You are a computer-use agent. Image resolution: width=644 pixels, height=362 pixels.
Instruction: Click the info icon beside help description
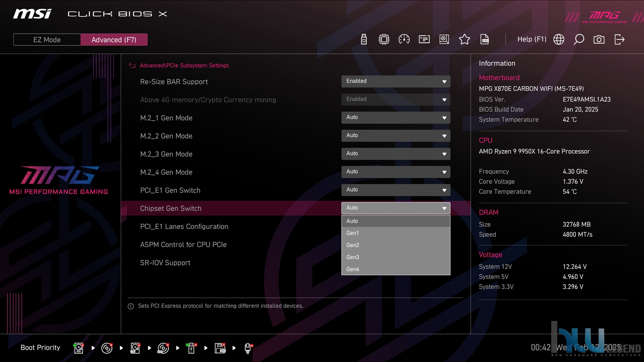coord(131,306)
